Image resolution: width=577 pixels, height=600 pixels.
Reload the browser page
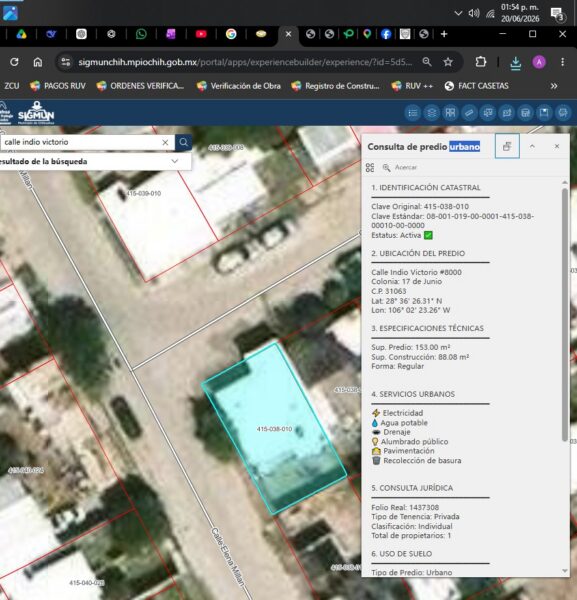point(14,62)
